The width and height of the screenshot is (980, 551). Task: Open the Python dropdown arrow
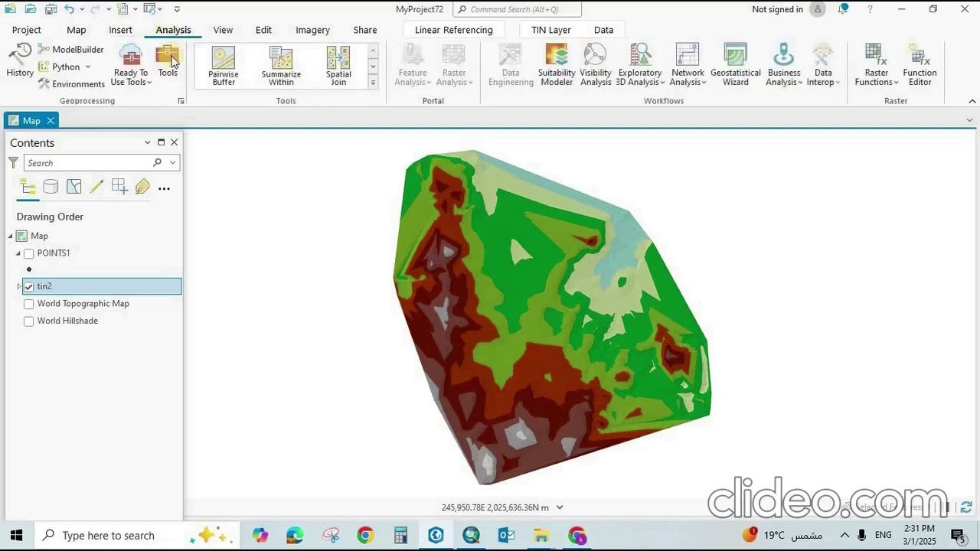point(88,67)
